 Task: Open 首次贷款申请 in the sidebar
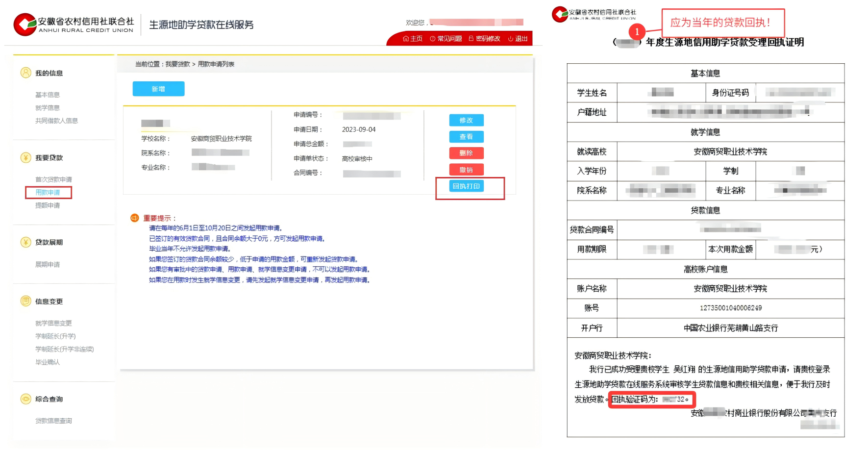click(x=53, y=179)
